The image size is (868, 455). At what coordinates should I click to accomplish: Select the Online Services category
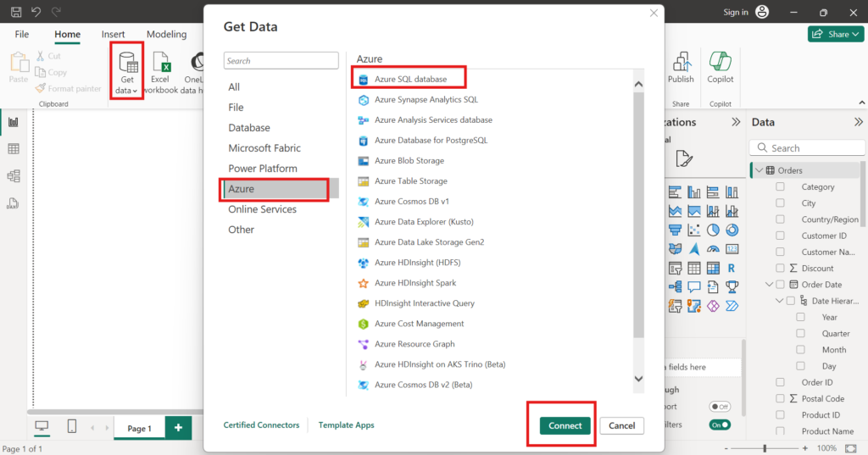(x=263, y=209)
